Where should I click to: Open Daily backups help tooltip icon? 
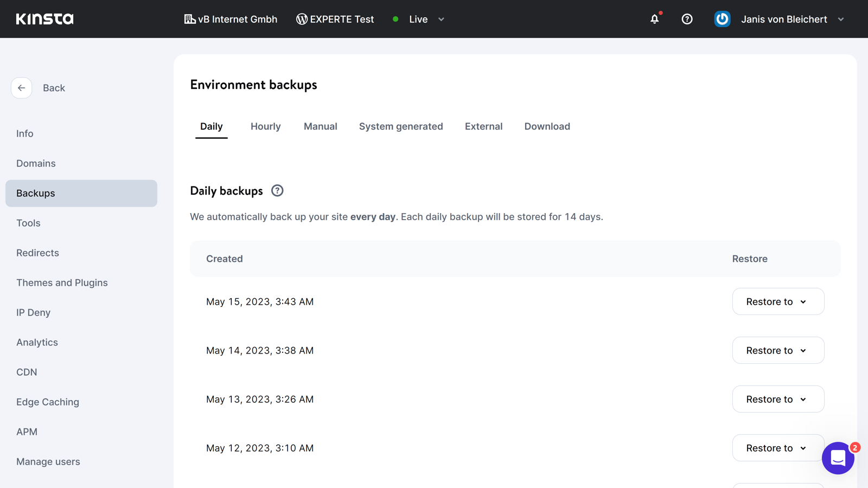[x=277, y=191]
